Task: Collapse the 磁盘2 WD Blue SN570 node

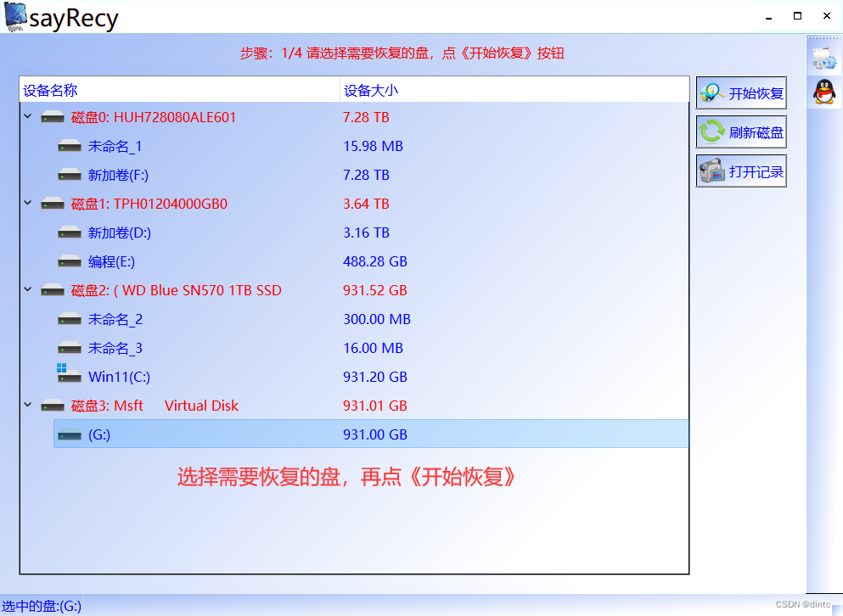Action: 28,289
